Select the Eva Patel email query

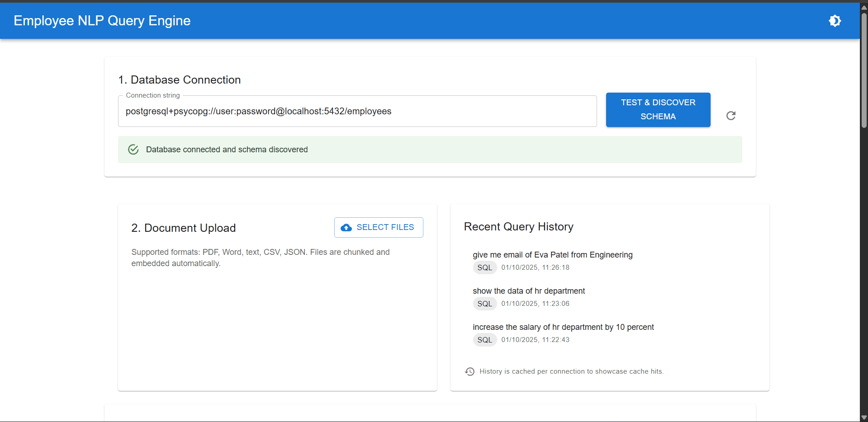pos(552,255)
